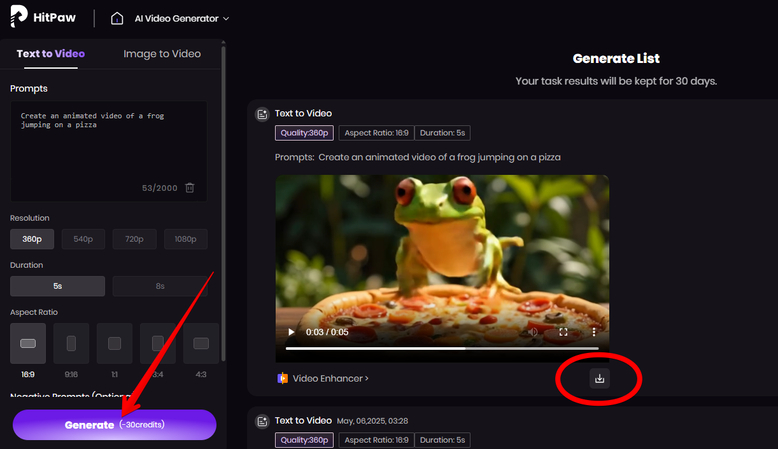
Task: Play the frog pizza video
Action: tap(291, 332)
